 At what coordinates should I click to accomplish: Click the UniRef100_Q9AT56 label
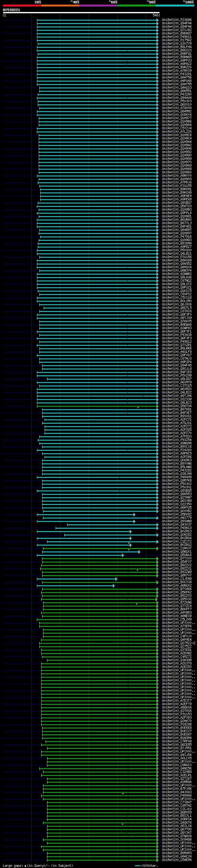177,78
